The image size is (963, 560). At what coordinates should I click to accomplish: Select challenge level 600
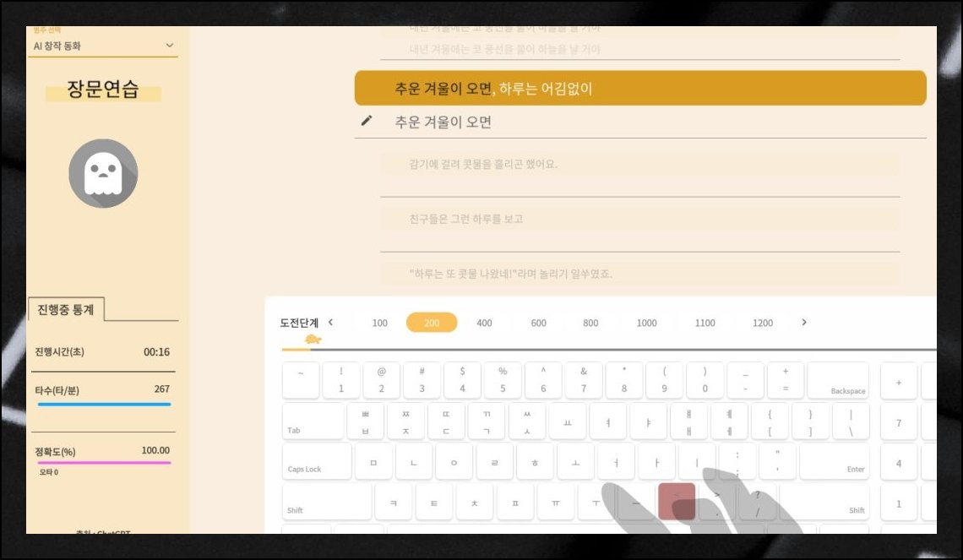pyautogui.click(x=539, y=323)
